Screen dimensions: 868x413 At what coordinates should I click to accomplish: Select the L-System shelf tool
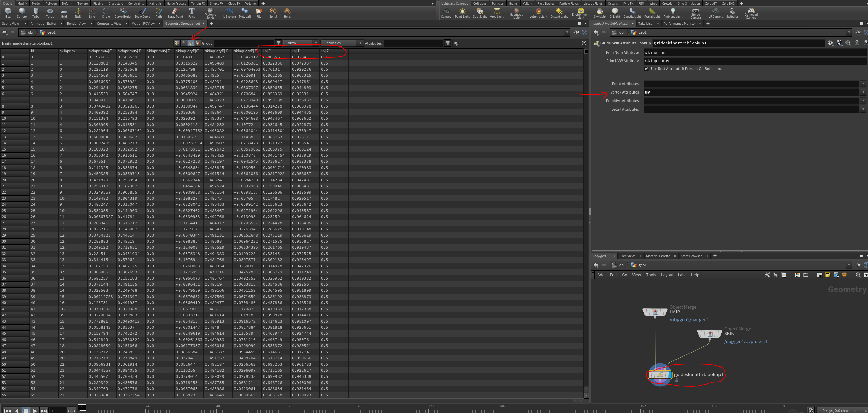[x=229, y=13]
